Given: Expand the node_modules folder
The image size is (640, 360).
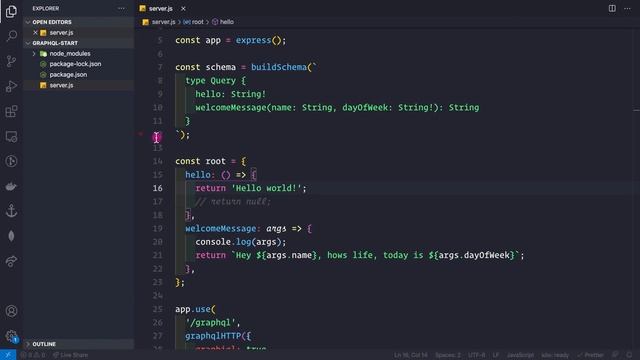Looking at the screenshot, I should pyautogui.click(x=34, y=53).
